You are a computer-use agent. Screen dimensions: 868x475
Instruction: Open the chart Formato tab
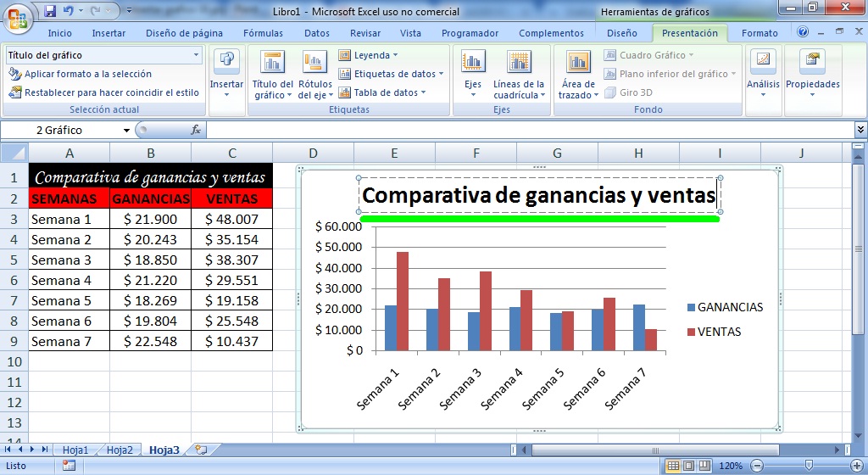coord(759,33)
